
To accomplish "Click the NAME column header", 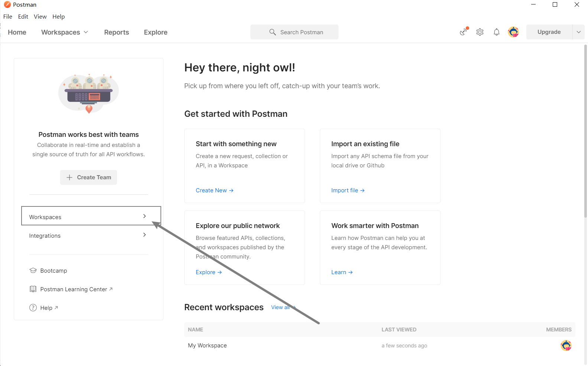I will tap(195, 330).
